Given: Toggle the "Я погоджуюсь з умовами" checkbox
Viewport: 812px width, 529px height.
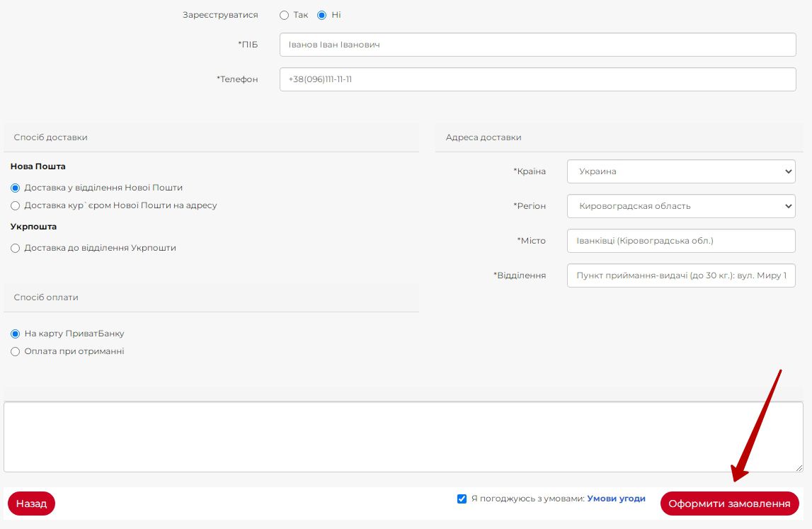Looking at the screenshot, I should pyautogui.click(x=462, y=499).
